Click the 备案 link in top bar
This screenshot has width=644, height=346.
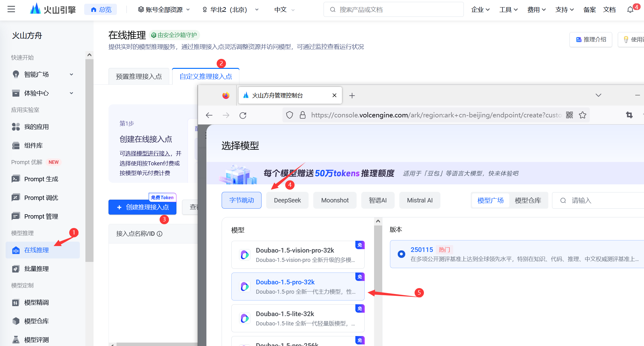tap(589, 10)
